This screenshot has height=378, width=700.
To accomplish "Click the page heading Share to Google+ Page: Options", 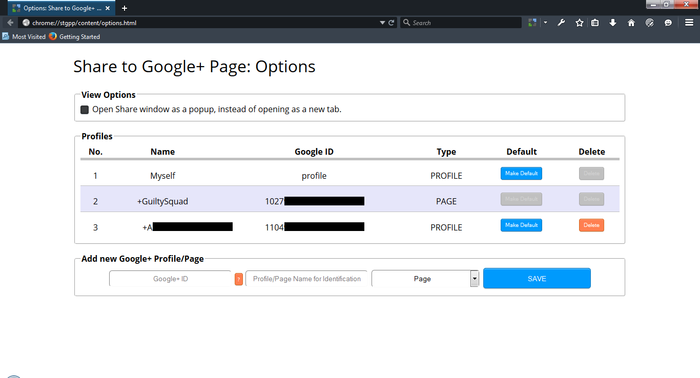I will coord(194,66).
